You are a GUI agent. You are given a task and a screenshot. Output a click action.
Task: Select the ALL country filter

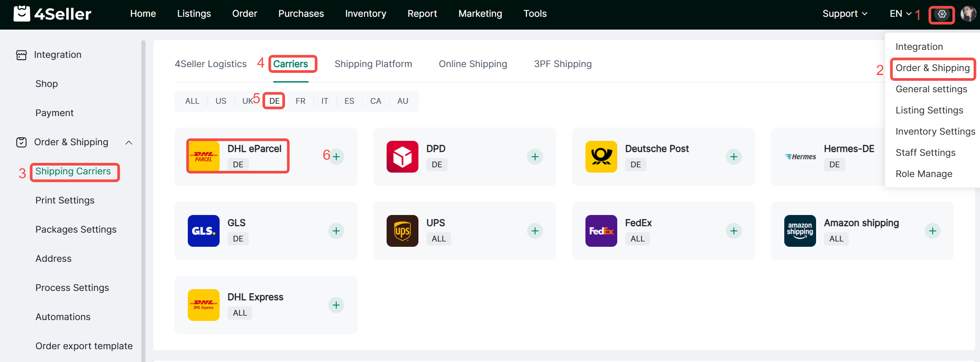click(x=192, y=101)
